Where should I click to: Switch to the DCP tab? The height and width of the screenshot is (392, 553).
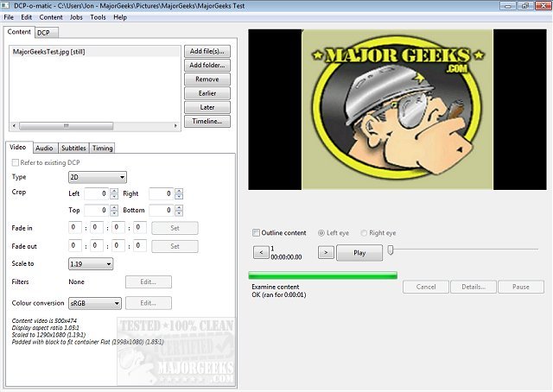pos(43,32)
